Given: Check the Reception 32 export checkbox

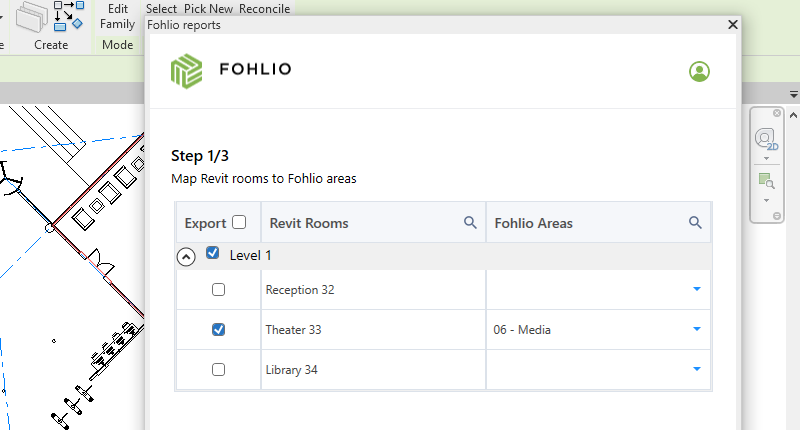Looking at the screenshot, I should click(x=218, y=290).
